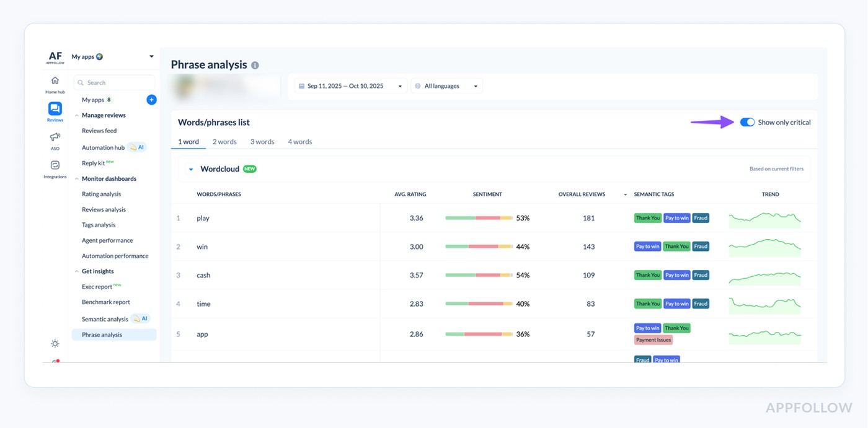Enable Show only critical reviews
Image resolution: width=868 pixels, height=428 pixels.
(747, 122)
